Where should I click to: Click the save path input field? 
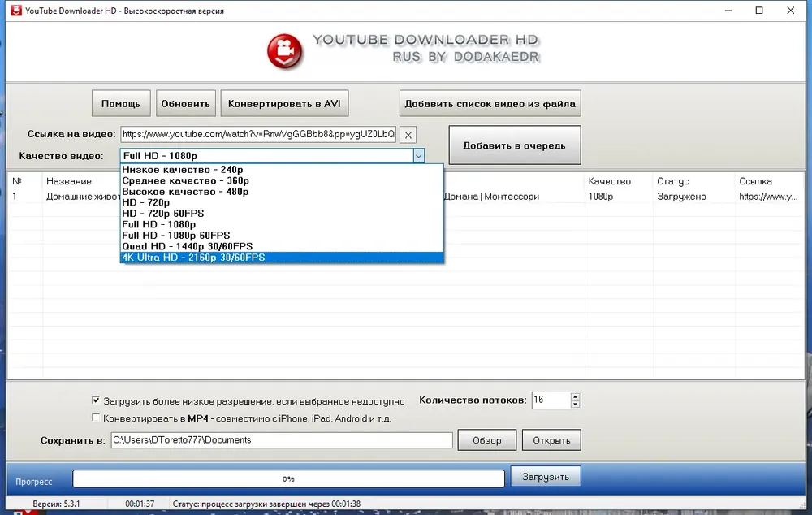[282, 440]
